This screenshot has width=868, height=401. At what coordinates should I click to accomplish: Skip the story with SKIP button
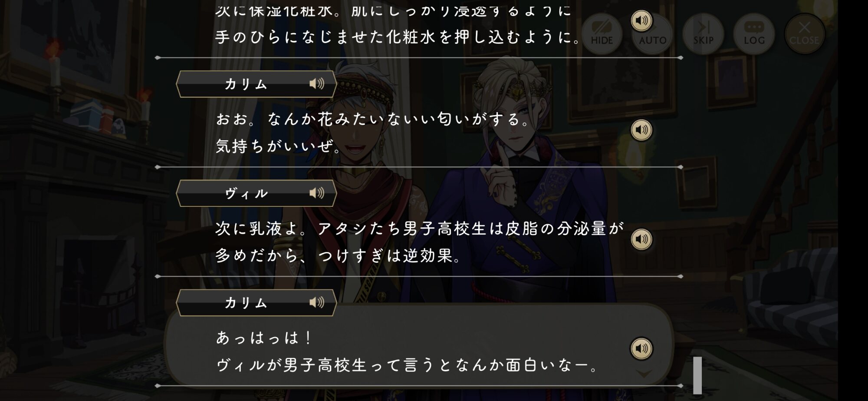[703, 34]
